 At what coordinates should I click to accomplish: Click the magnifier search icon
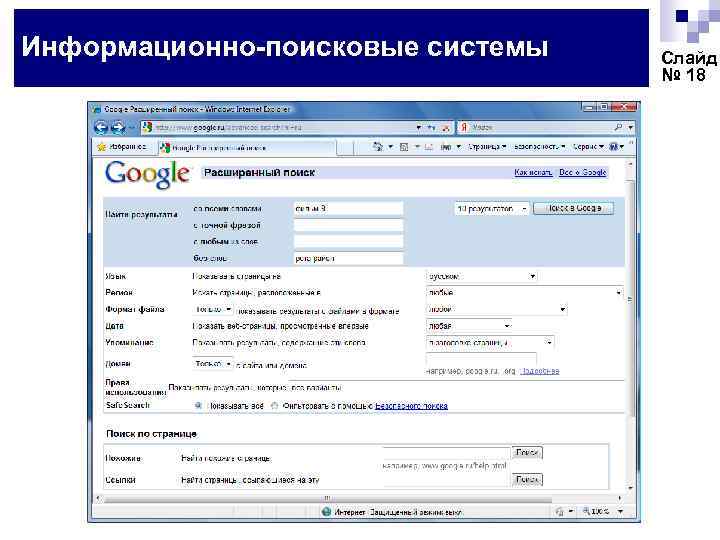coord(619,127)
